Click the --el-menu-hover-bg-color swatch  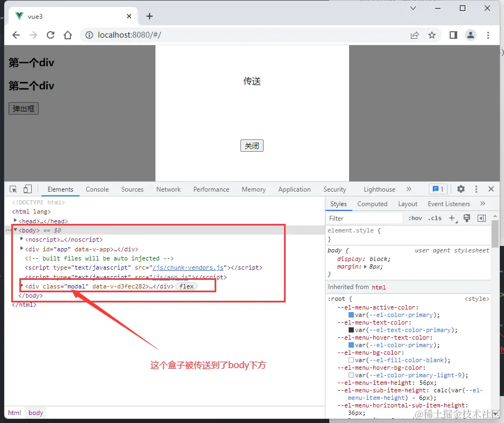[351, 375]
